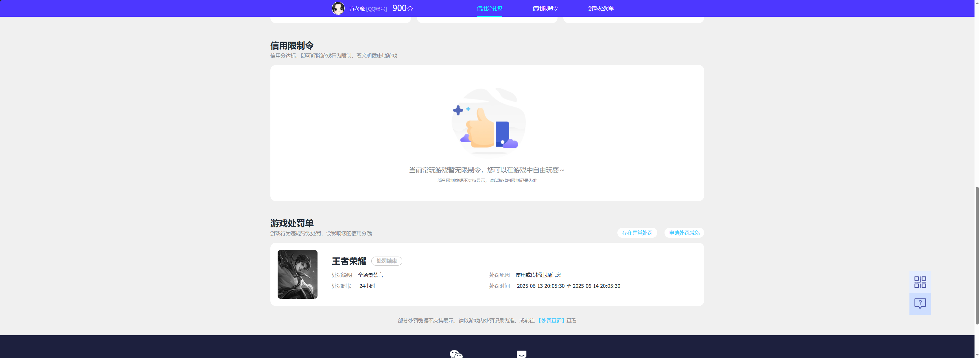The height and width of the screenshot is (358, 980).
Task: Click the 全场景禁言 penalty description
Action: 370,275
